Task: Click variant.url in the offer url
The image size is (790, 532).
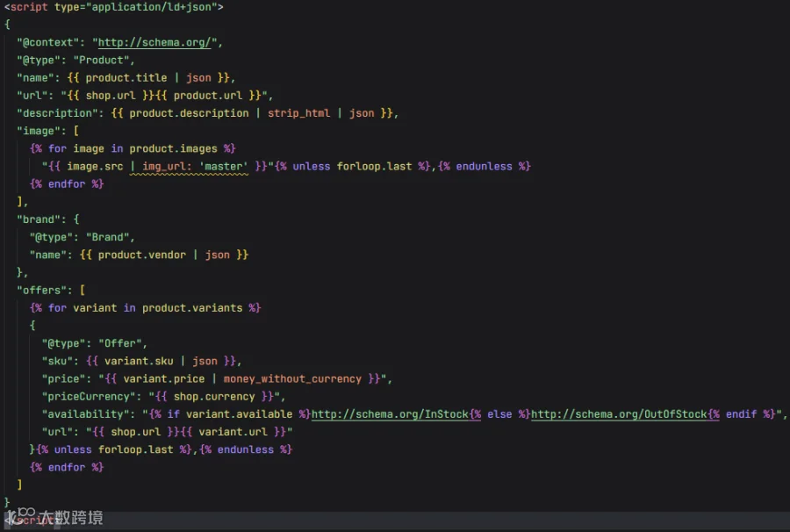Action: [x=233, y=432]
